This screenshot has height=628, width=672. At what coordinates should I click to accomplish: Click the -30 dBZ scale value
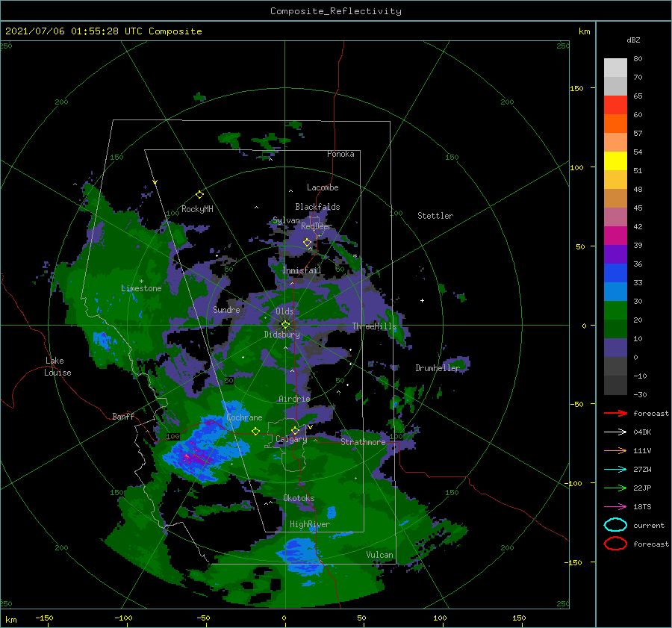[x=640, y=394]
